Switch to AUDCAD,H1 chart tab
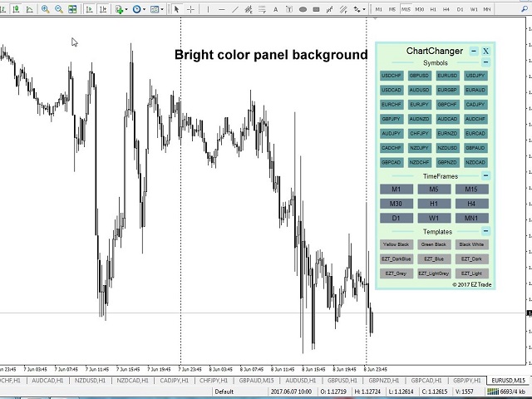Image resolution: width=532 pixels, height=399 pixels. tap(47, 381)
